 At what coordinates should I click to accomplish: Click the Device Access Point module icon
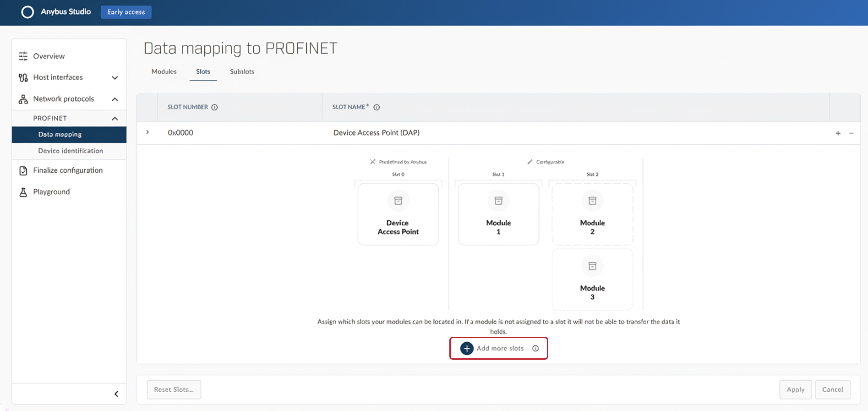click(x=399, y=201)
